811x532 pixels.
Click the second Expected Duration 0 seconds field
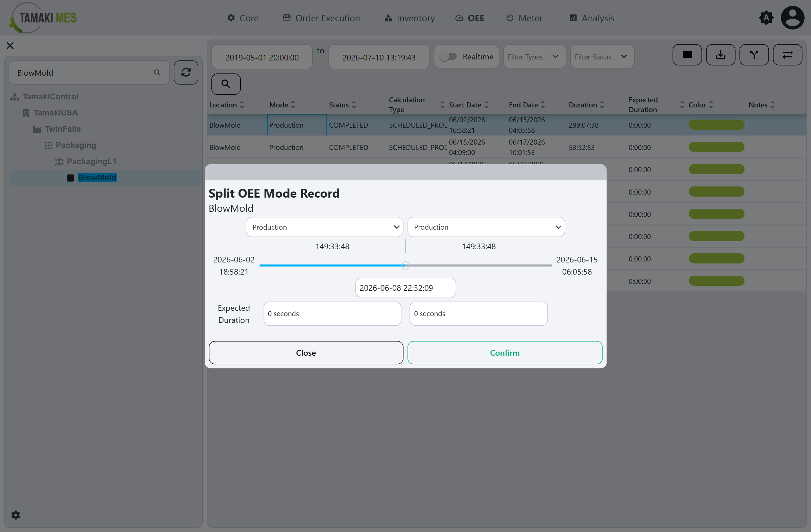(478, 314)
